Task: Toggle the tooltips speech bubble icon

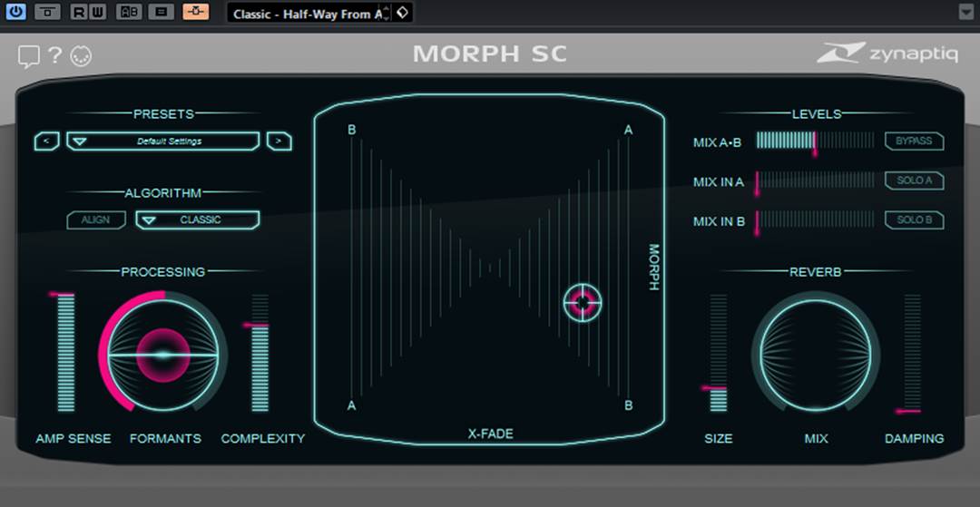Action: pyautogui.click(x=28, y=56)
